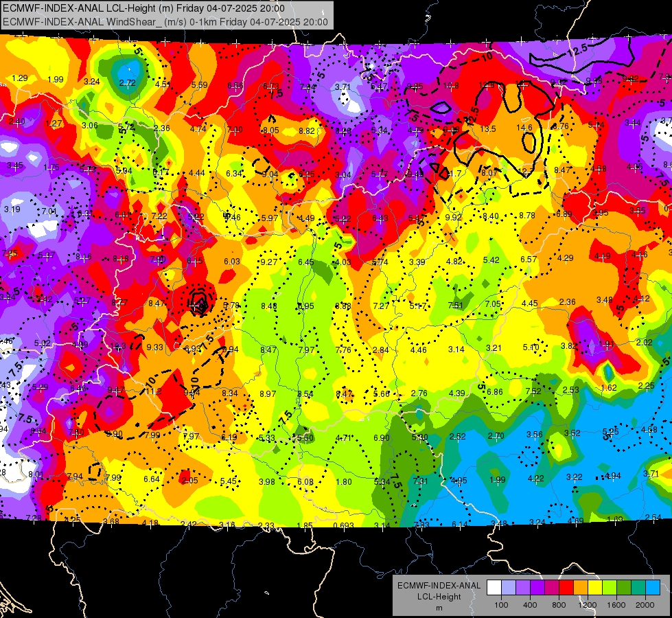Select the white swatch in the legend
Screen dimensions: 672x618
[x=494, y=588]
